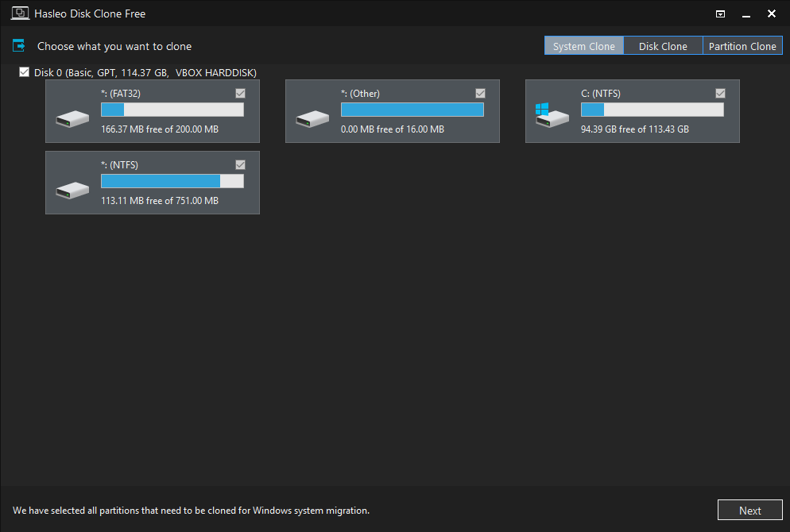
Task: Click '113.11 MB free of 751.00 MB' text
Action: (160, 201)
